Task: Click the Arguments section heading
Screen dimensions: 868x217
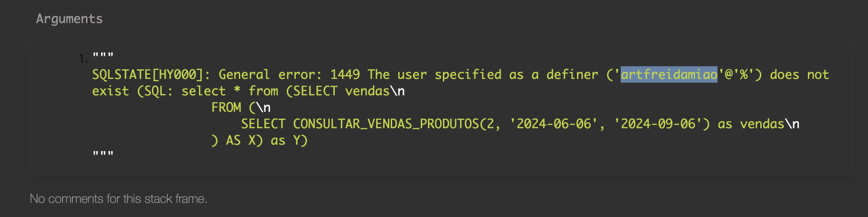Action: pos(69,19)
